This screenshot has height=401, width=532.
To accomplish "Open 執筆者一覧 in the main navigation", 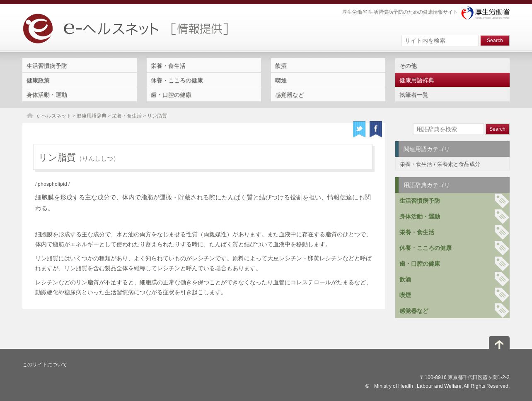I will tap(452, 95).
